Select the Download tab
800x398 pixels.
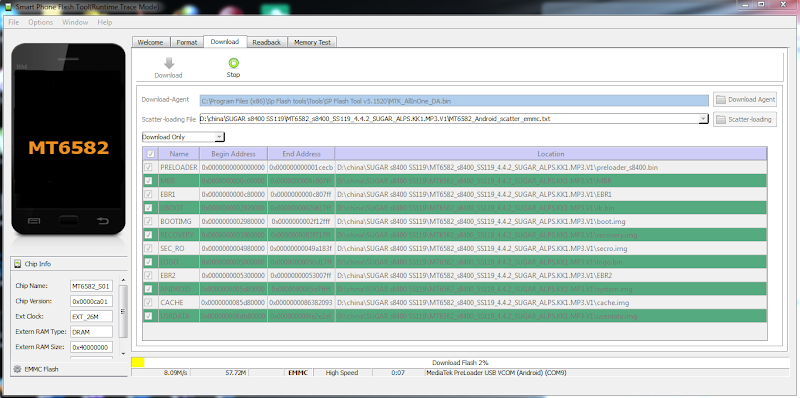[x=225, y=42]
